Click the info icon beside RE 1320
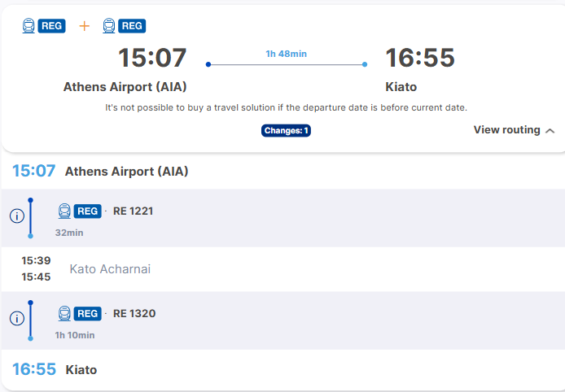 17,319
